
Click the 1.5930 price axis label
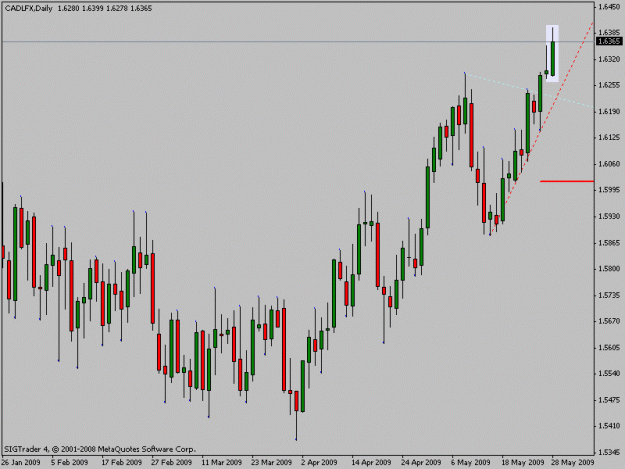tap(609, 216)
